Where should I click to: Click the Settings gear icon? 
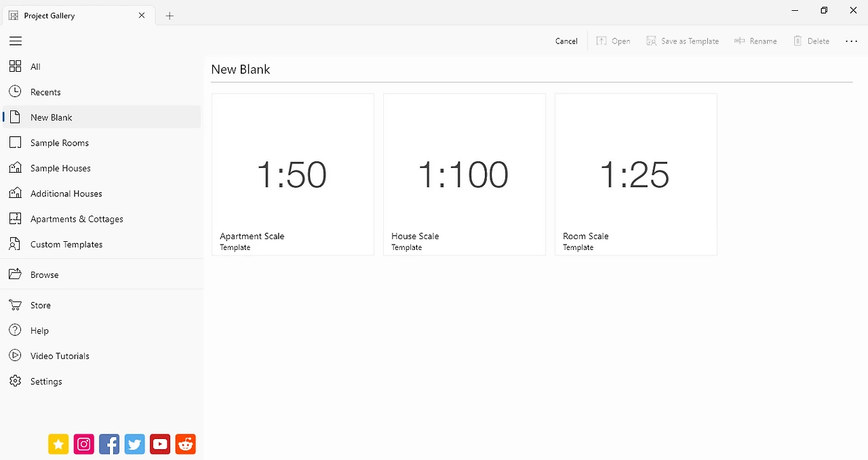[15, 381]
